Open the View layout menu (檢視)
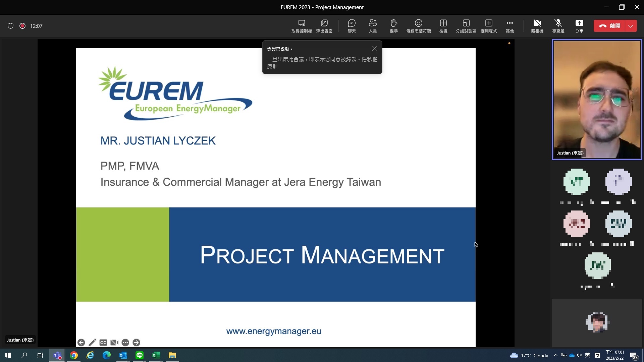644x362 pixels. coord(443,26)
